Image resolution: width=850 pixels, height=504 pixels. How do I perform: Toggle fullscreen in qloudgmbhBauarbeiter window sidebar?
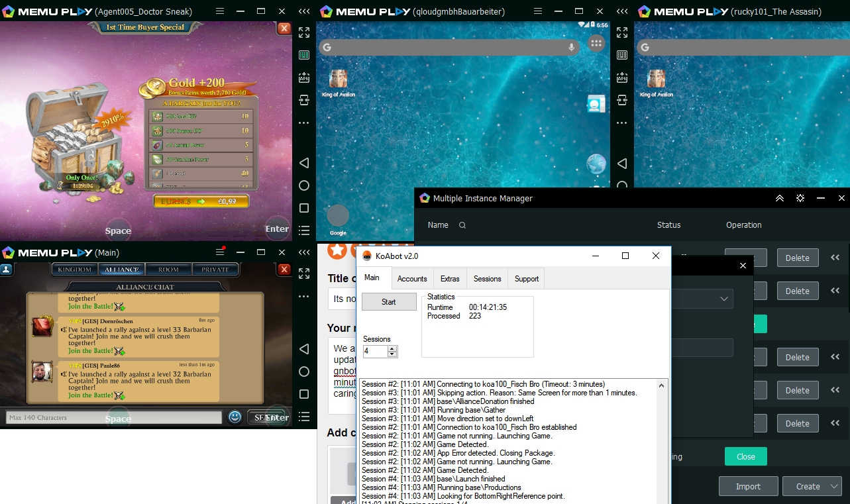click(622, 32)
